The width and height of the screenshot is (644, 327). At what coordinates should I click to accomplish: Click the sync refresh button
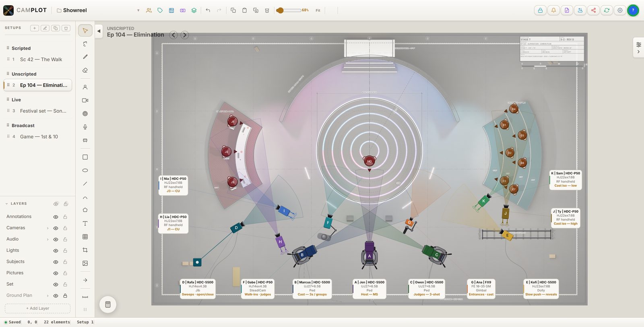click(x=607, y=10)
